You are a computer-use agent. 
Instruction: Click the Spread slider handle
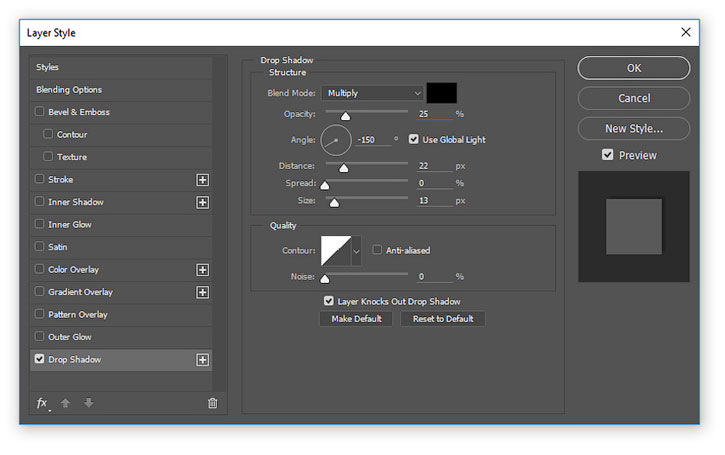pyautogui.click(x=325, y=185)
